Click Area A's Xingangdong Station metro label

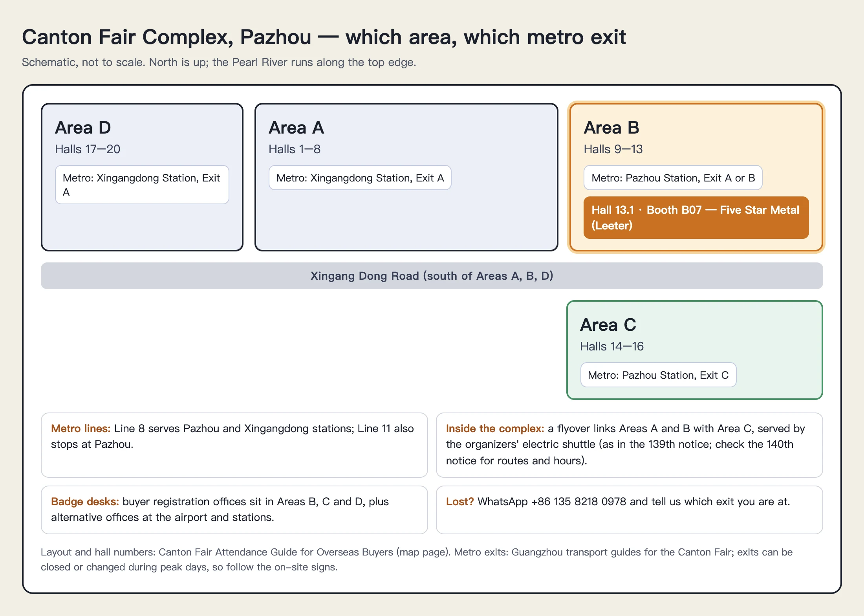pyautogui.click(x=360, y=178)
